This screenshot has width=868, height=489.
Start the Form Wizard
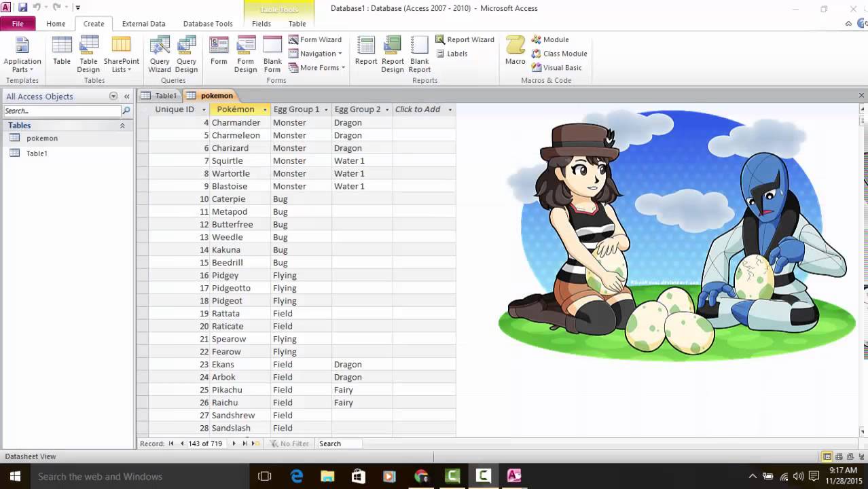click(x=315, y=39)
